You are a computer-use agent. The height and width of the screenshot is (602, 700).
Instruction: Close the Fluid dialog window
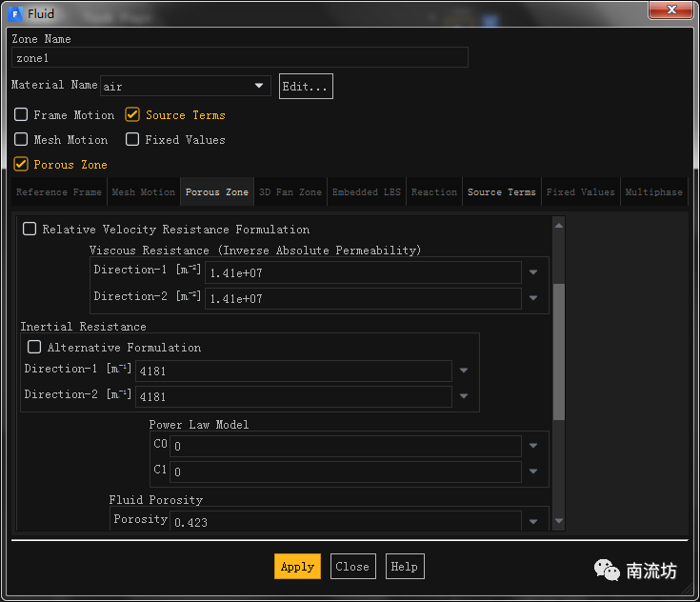(x=670, y=10)
